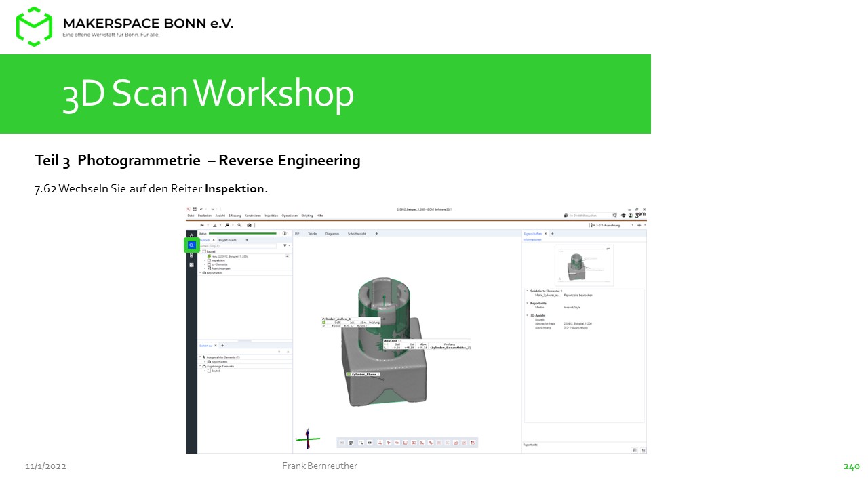This screenshot has height=488, width=868.
Task: Add a new alignment with the plus button
Action: point(639,225)
